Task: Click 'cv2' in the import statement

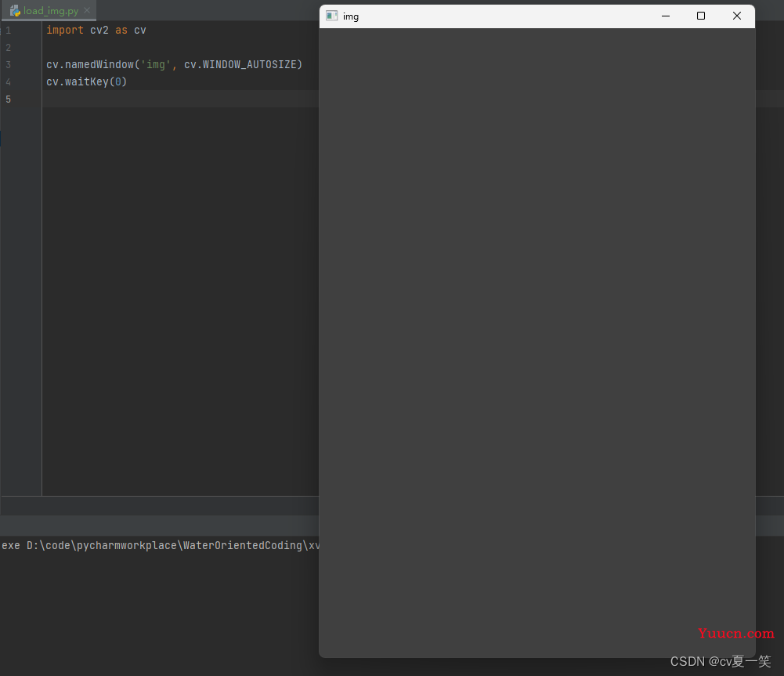Action: pos(99,30)
